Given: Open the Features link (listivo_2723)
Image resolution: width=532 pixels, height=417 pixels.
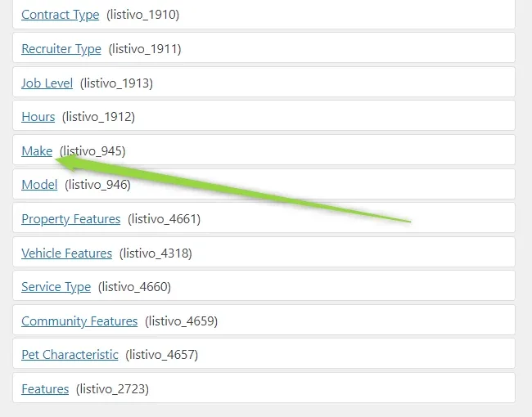Looking at the screenshot, I should click(x=45, y=389).
